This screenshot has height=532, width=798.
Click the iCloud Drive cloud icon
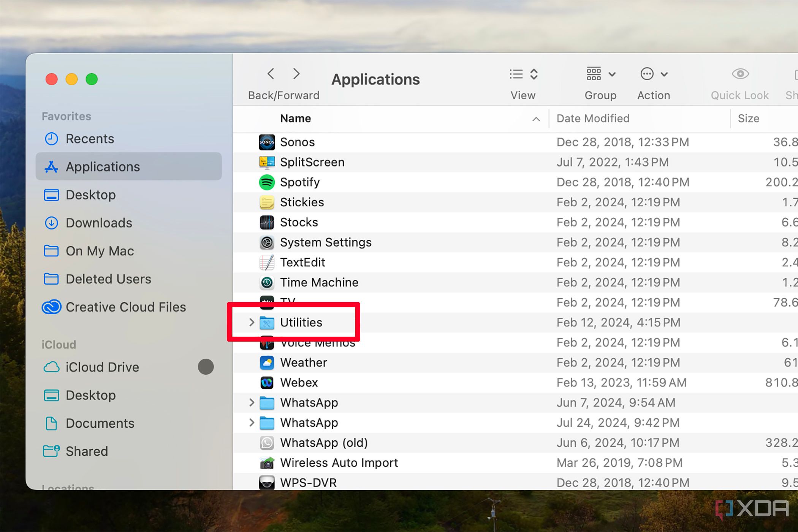pyautogui.click(x=51, y=367)
